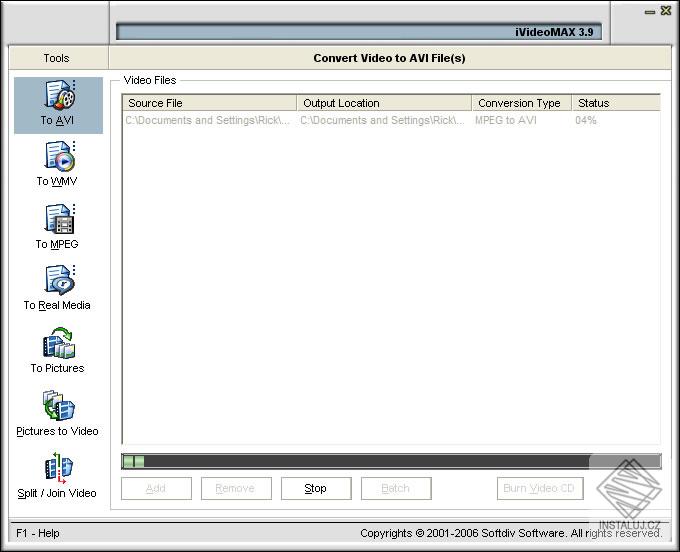Screen dimensions: 680x552
Task: Click the Batch button
Action: coord(396,489)
